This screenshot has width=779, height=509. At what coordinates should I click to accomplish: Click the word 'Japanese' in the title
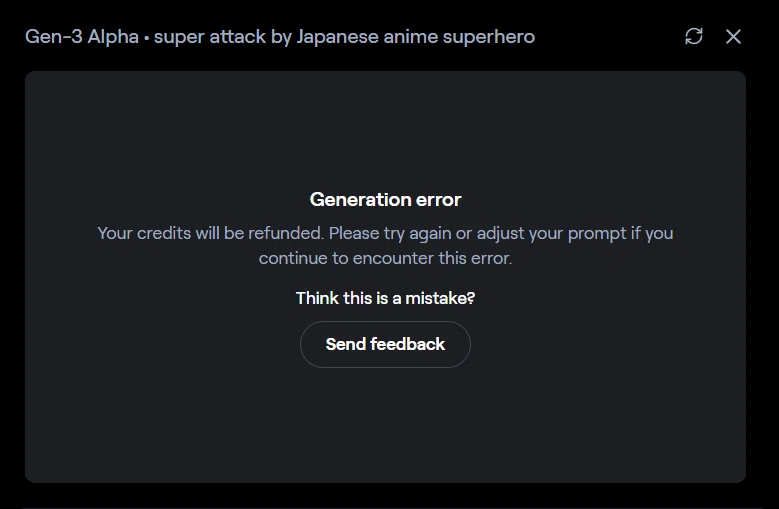coord(337,37)
